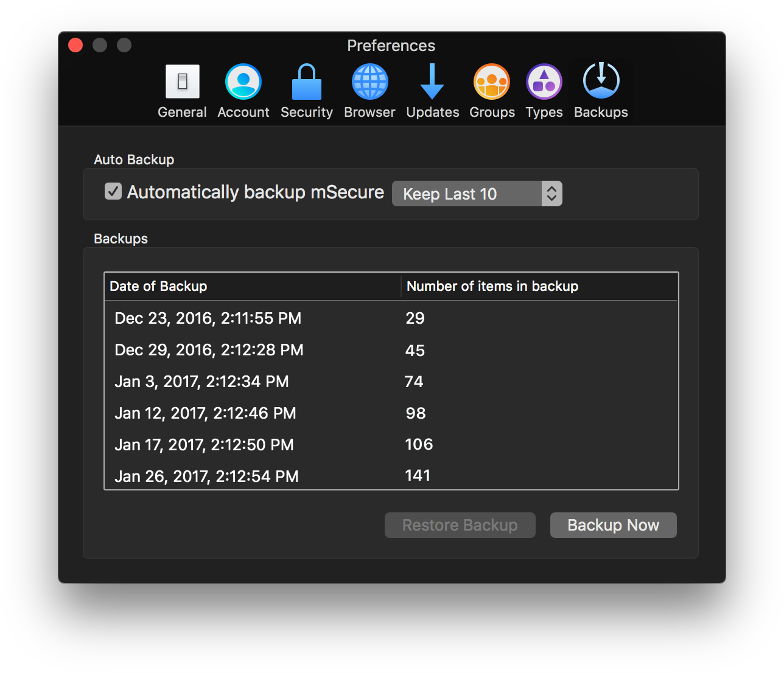Close the Preferences window with red button
Screen dimensions: 784x673
pyautogui.click(x=75, y=46)
